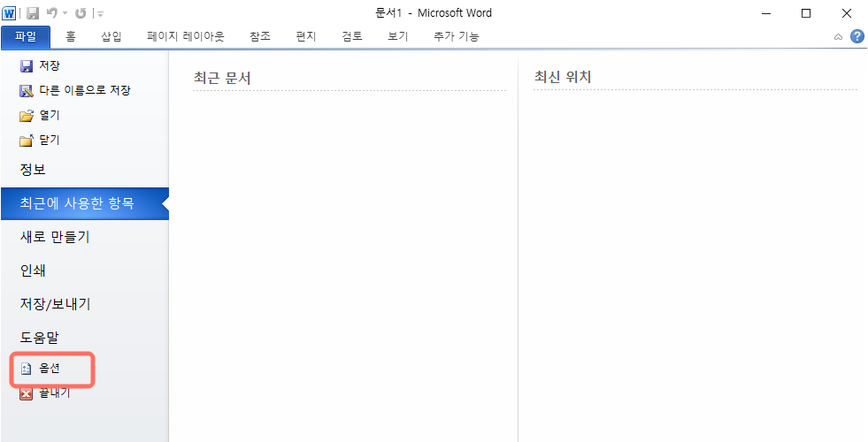Click the Redo icon in Quick Access Toolbar

pyautogui.click(x=81, y=13)
